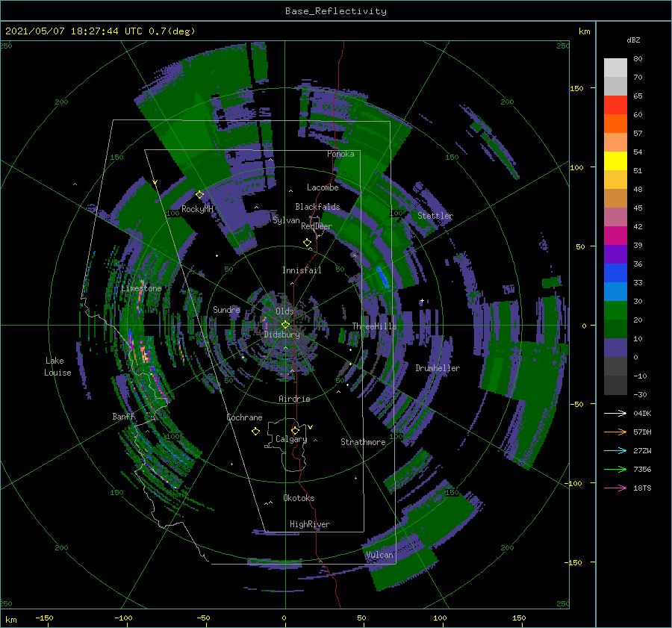Screen dimensions: 672x628
Task: Click the Olds label
Action: 285,311
